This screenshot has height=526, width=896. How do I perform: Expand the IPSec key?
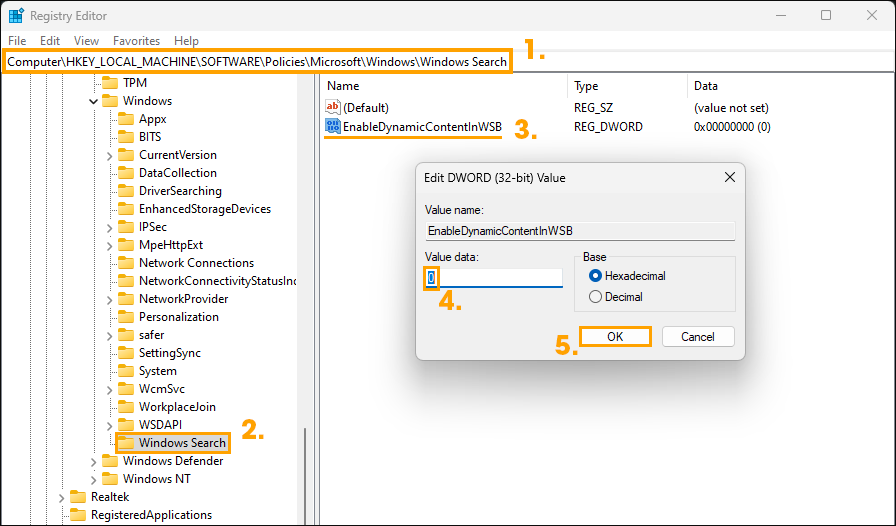pyautogui.click(x=109, y=228)
